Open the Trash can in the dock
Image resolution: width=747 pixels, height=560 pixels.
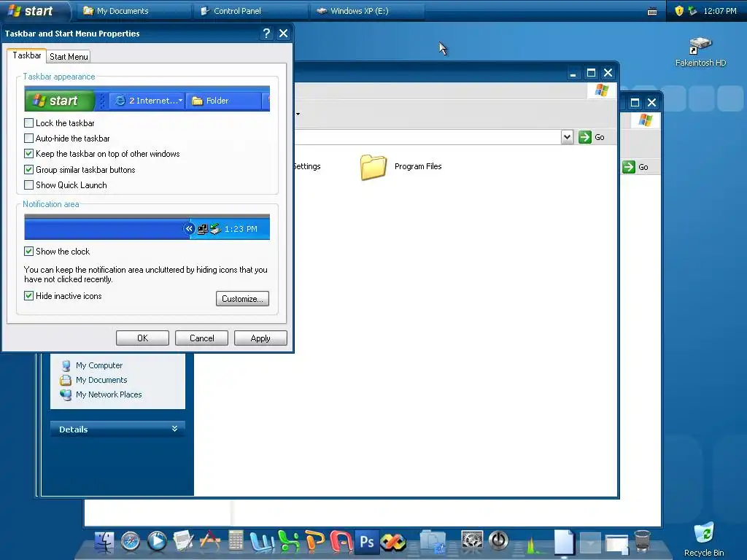coord(642,542)
